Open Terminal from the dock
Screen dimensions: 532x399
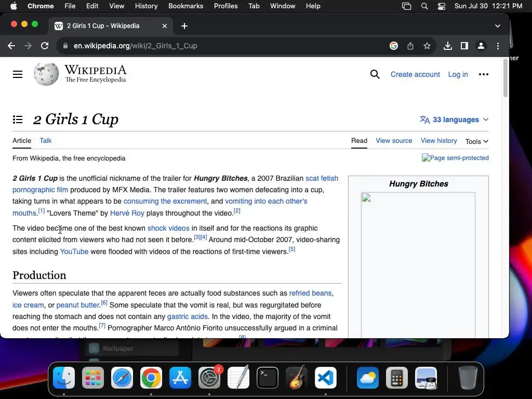(268, 378)
